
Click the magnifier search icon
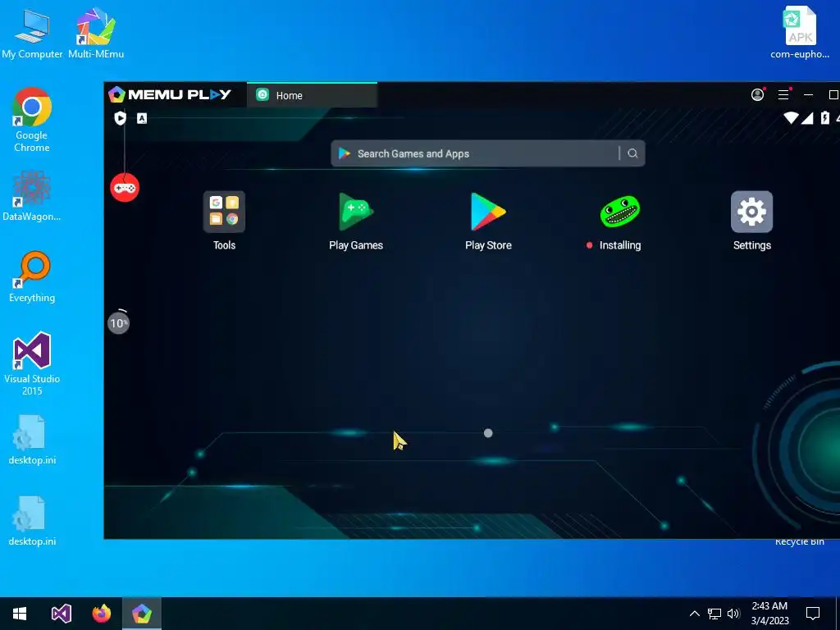(632, 153)
